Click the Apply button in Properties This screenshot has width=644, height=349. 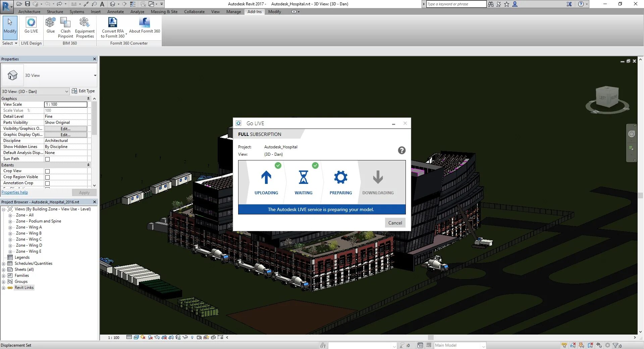(x=84, y=193)
